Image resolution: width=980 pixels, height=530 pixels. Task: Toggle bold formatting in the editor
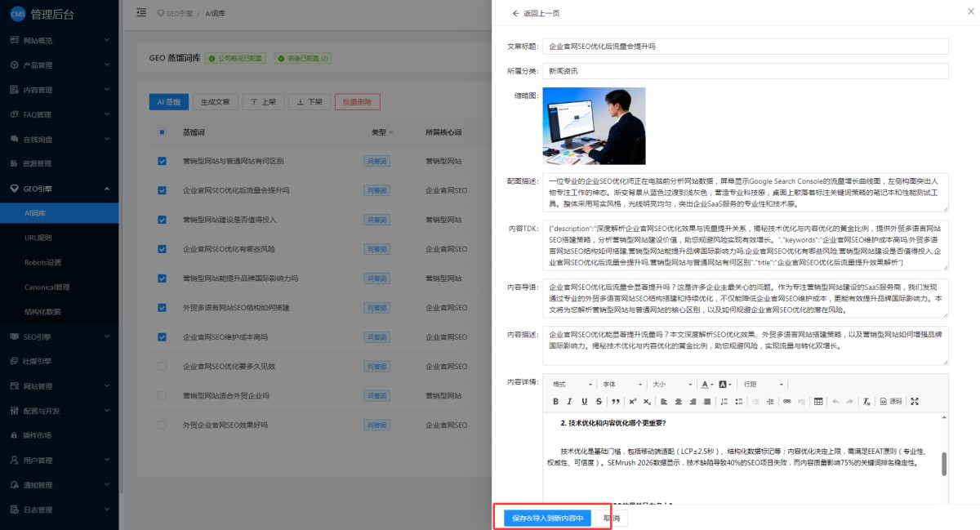556,402
